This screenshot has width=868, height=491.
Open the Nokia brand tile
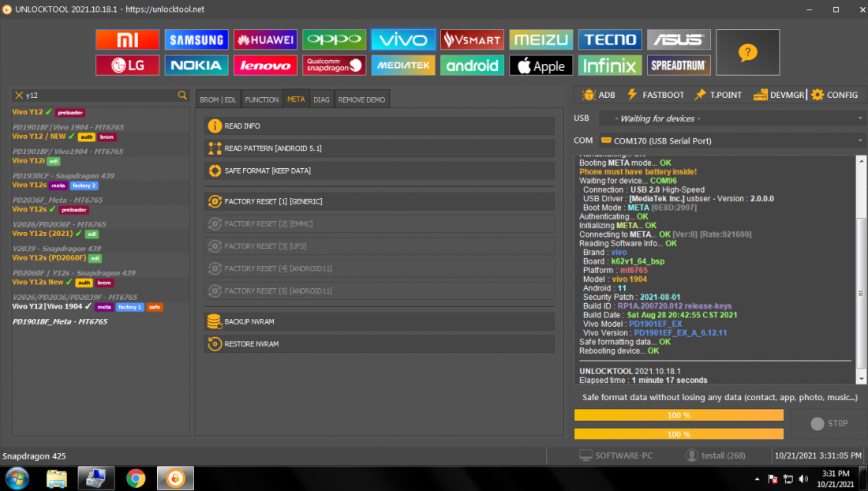coord(196,66)
